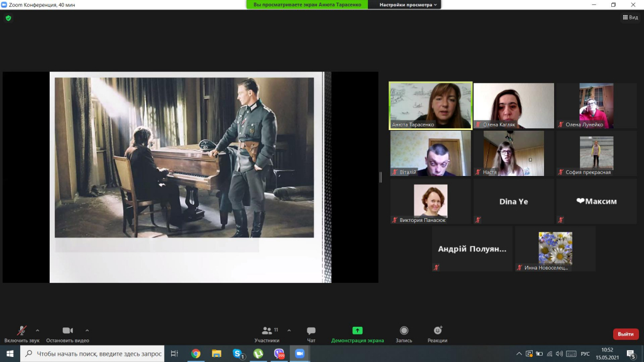Open the network icon in system tray
Screen dimensions: 644x362
(x=550, y=354)
